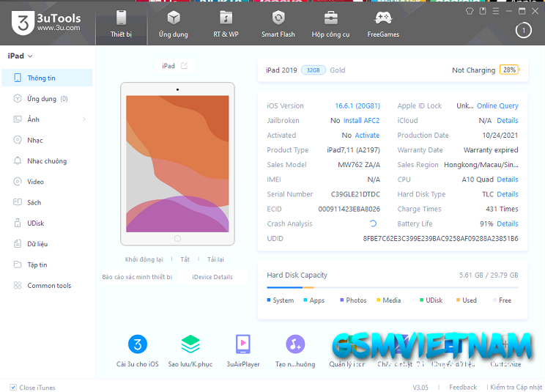The width and height of the screenshot is (545, 392).
Task: Open the download counter circle icon
Action: pos(523,31)
